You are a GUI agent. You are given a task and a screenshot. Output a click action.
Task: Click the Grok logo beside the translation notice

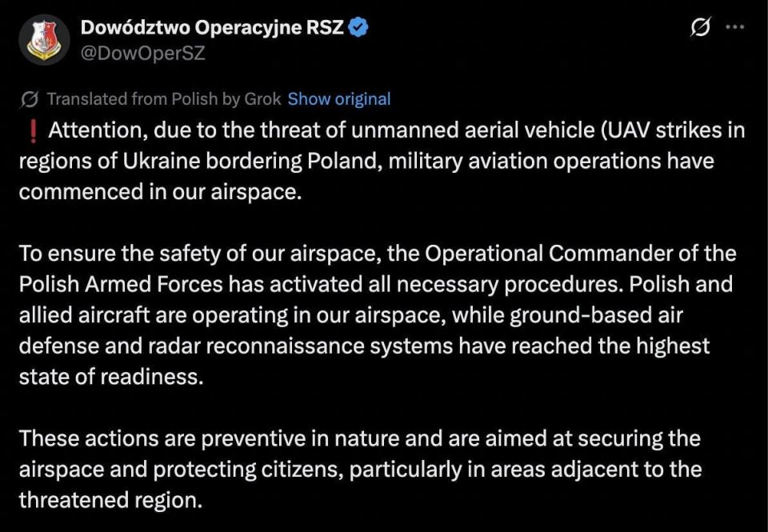30,98
